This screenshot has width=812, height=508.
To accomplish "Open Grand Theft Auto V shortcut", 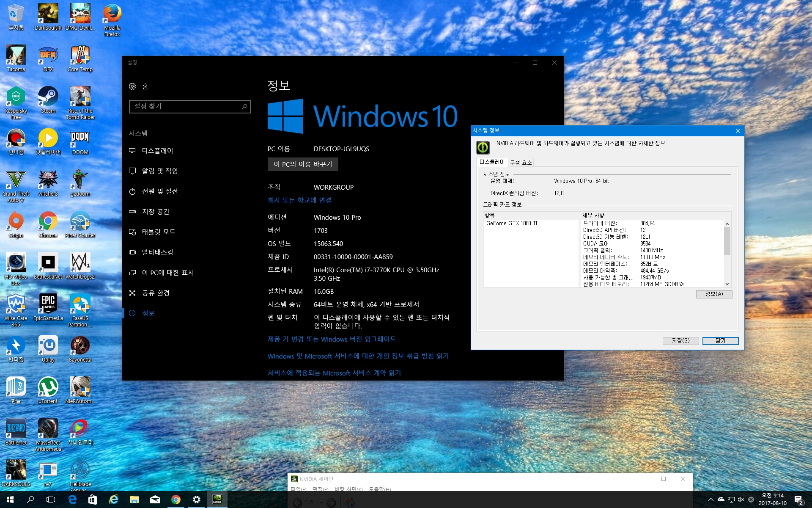I will [16, 186].
